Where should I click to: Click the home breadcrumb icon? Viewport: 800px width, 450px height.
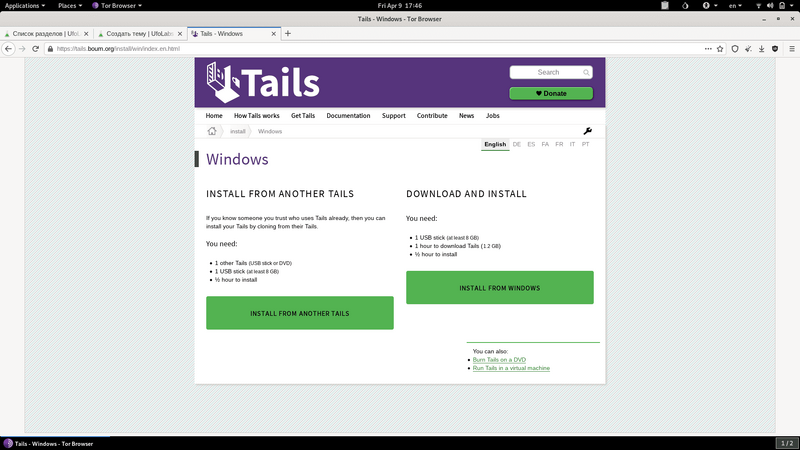[x=212, y=131]
